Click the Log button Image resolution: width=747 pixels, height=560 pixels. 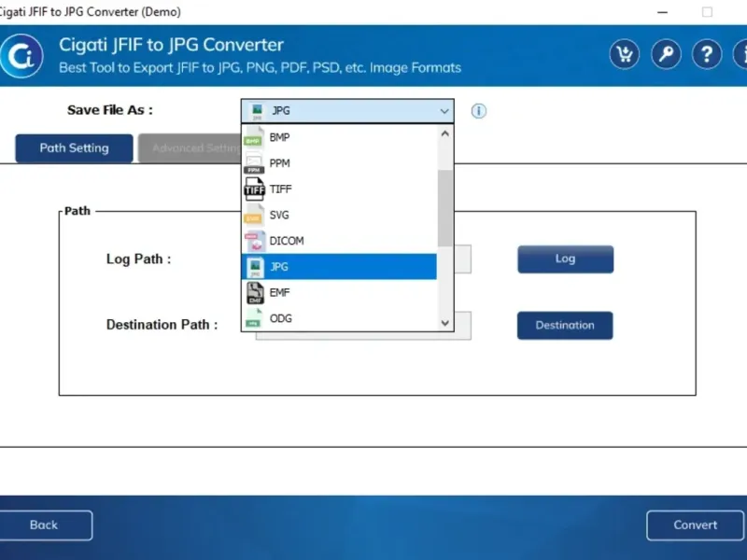click(566, 259)
